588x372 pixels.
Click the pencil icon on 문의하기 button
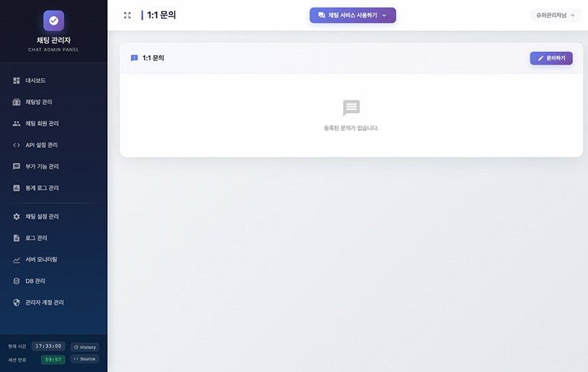pyautogui.click(x=540, y=59)
